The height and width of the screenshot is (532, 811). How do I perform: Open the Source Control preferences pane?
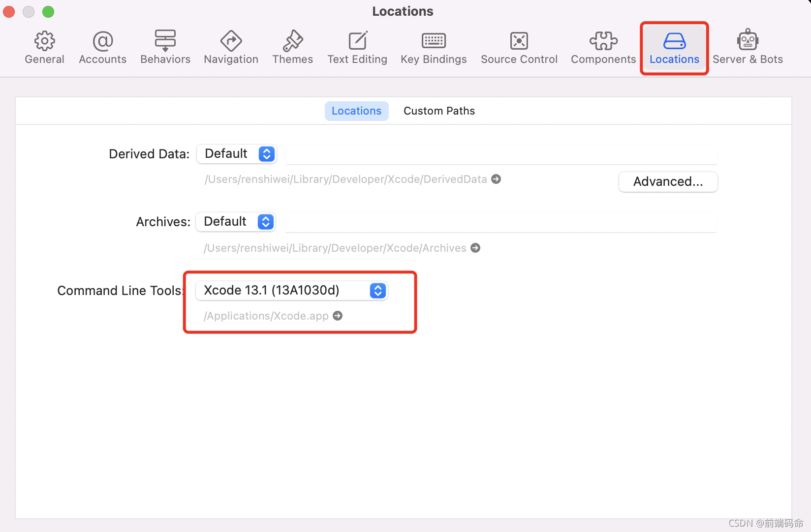click(x=519, y=48)
